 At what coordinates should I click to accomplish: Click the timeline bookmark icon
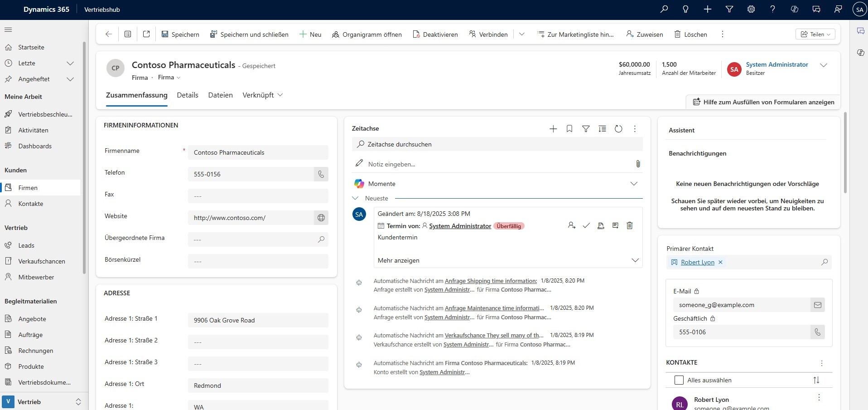click(569, 129)
